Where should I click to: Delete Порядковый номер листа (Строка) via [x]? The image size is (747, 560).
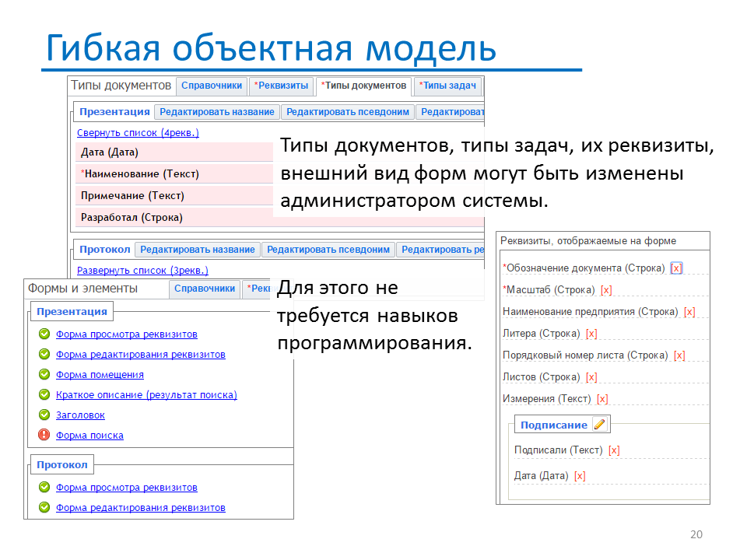point(679,355)
